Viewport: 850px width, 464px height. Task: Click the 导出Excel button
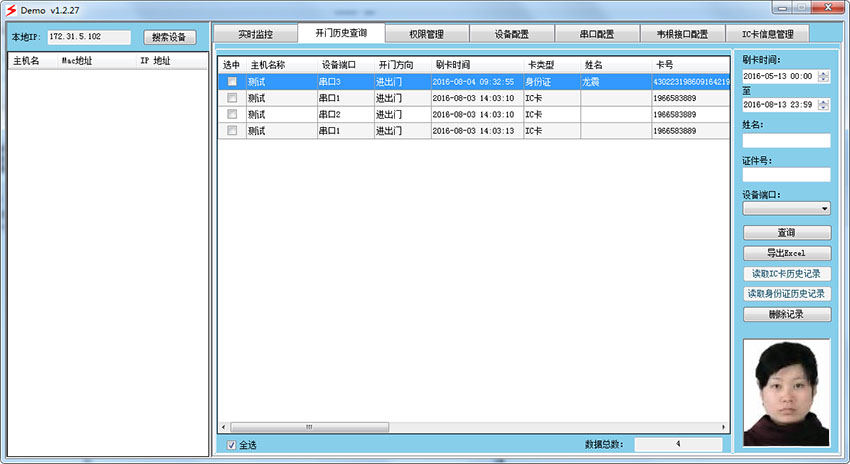coord(786,254)
